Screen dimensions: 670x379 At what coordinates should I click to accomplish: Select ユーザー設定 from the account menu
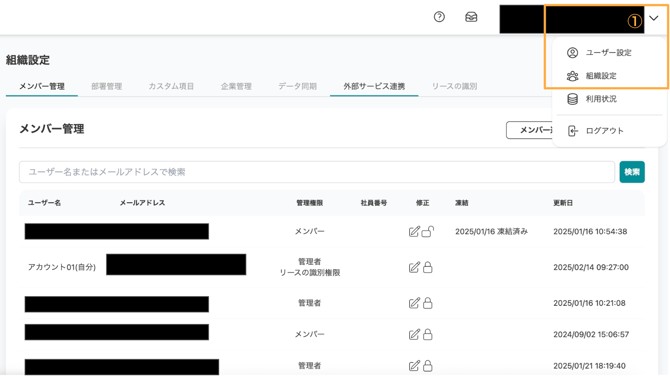(608, 53)
